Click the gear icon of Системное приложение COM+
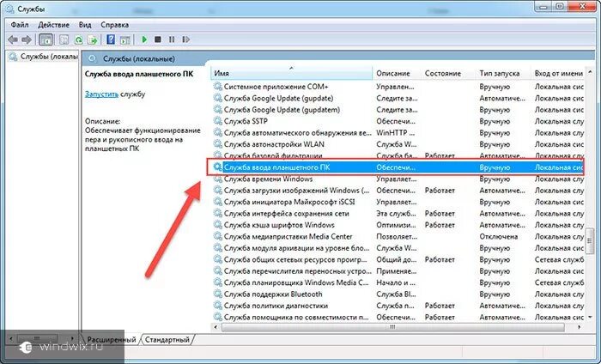The height and width of the screenshot is (364, 601). 218,87
